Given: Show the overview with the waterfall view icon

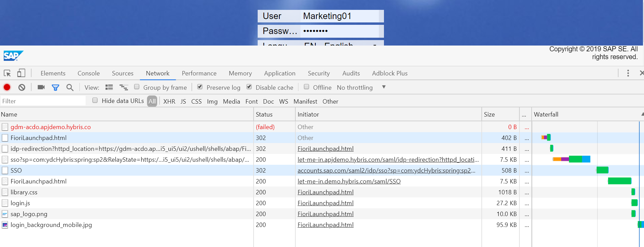Looking at the screenshot, I should 124,87.
